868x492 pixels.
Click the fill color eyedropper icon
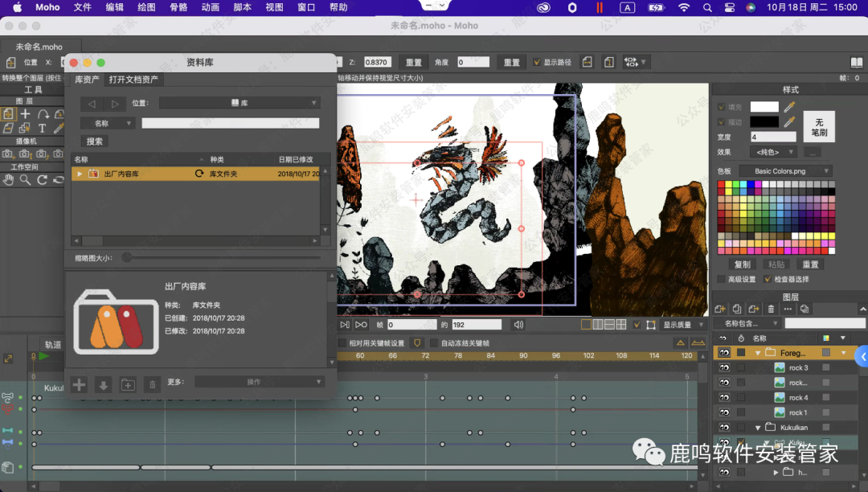[x=789, y=107]
